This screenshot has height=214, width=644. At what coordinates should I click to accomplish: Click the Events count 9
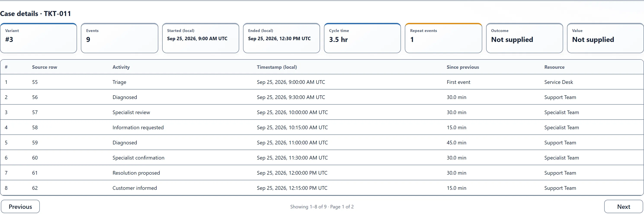coord(88,40)
